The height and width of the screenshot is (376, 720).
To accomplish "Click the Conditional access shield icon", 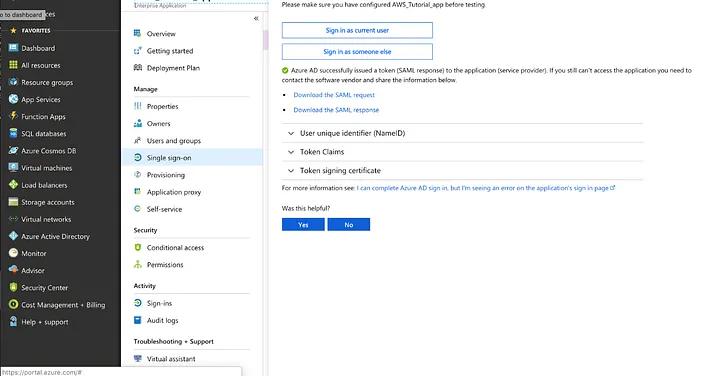I will tap(137, 247).
